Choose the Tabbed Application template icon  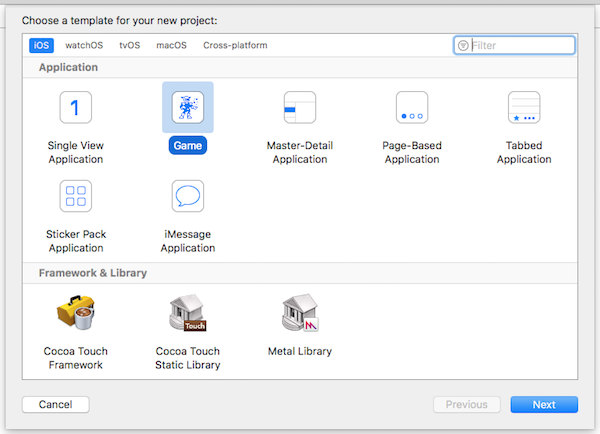pos(524,107)
